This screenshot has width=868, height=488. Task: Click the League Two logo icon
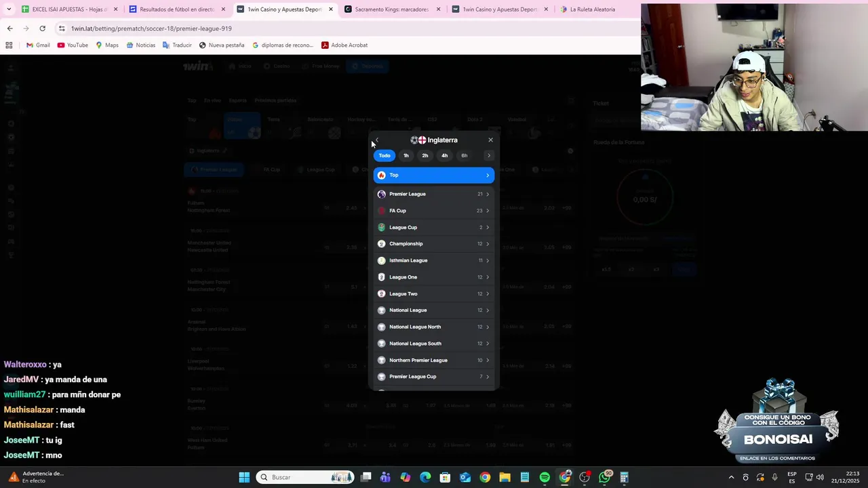point(382,294)
